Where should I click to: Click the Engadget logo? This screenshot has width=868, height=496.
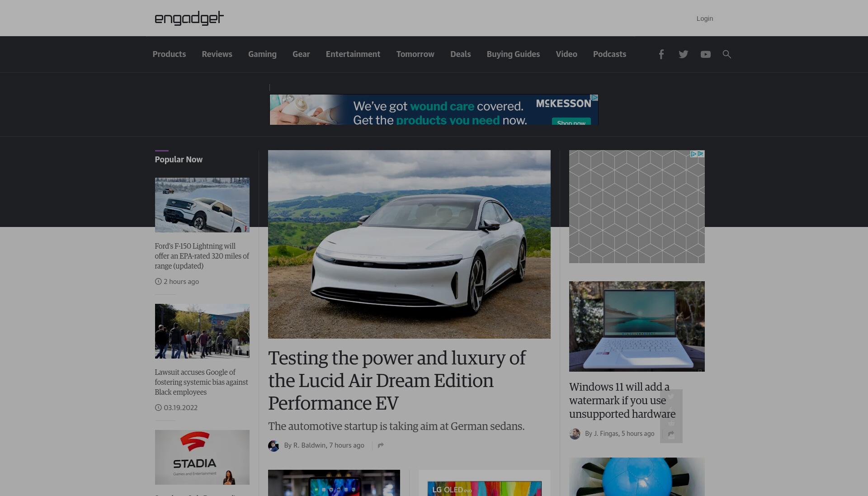click(189, 19)
